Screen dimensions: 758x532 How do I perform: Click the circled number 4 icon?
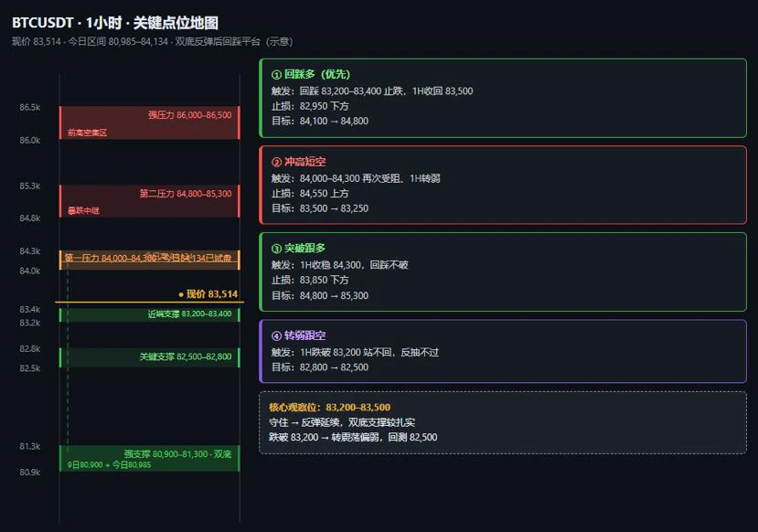click(276, 335)
